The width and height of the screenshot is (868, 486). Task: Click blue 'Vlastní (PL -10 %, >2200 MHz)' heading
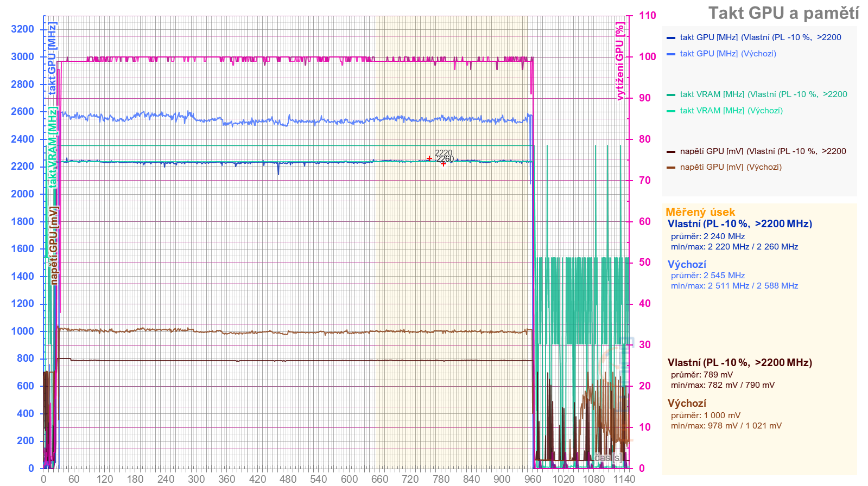pos(740,224)
